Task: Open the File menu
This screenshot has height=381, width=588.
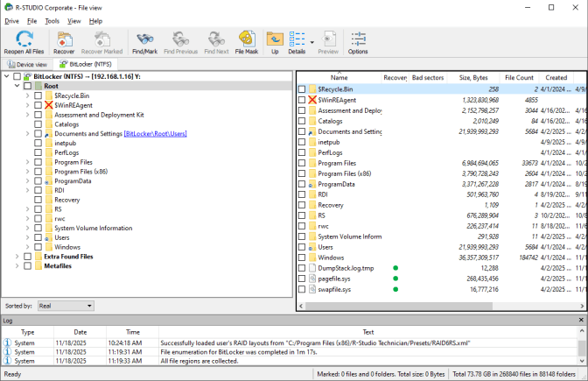Action: 31,21
